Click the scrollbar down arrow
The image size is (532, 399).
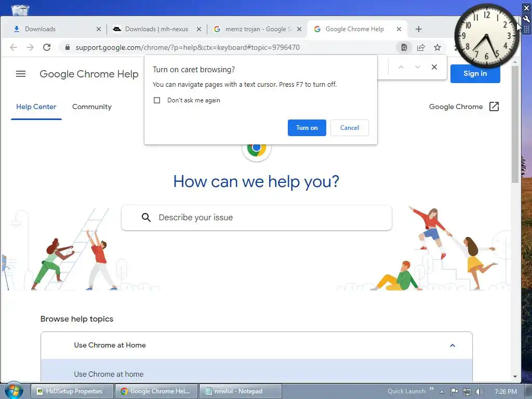click(515, 376)
